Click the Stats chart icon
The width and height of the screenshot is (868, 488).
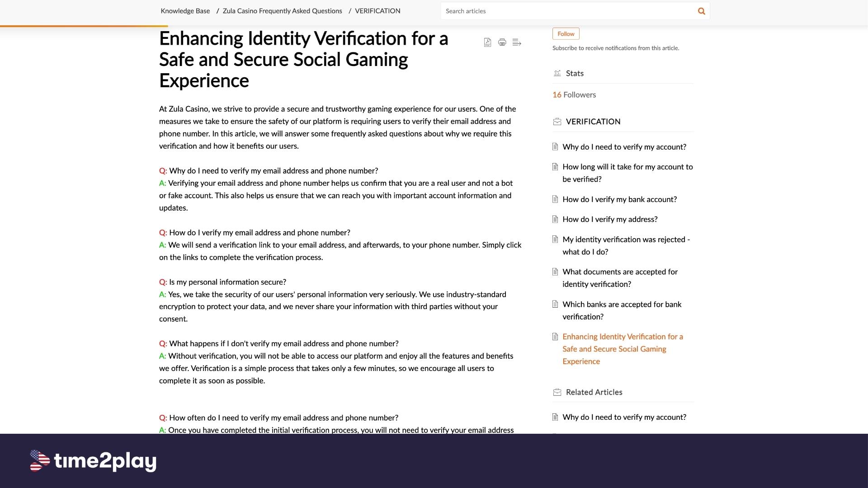(557, 73)
